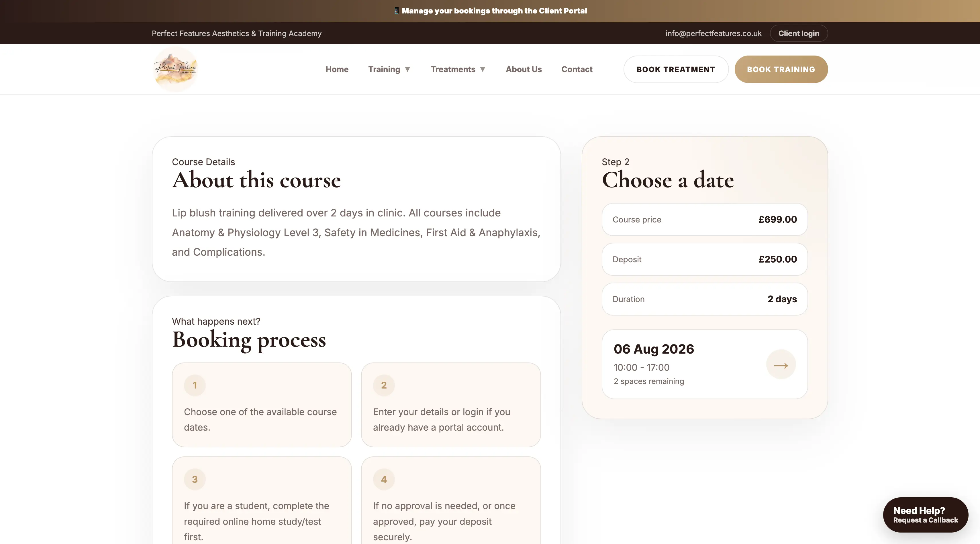The image size is (980, 544).
Task: Expand the Treatments dropdown arrow
Action: (482, 69)
